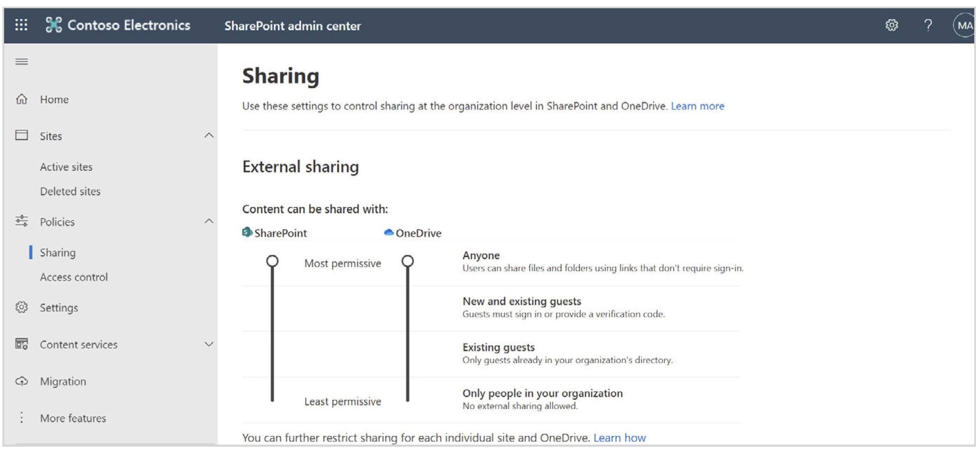980x452 pixels.
Task: Click the Learn more link
Action: pyautogui.click(x=697, y=106)
